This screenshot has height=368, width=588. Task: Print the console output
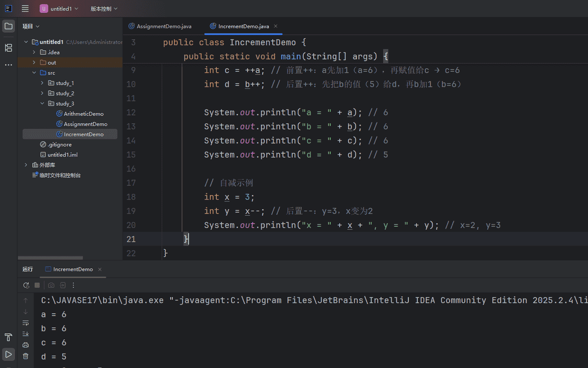(x=26, y=345)
